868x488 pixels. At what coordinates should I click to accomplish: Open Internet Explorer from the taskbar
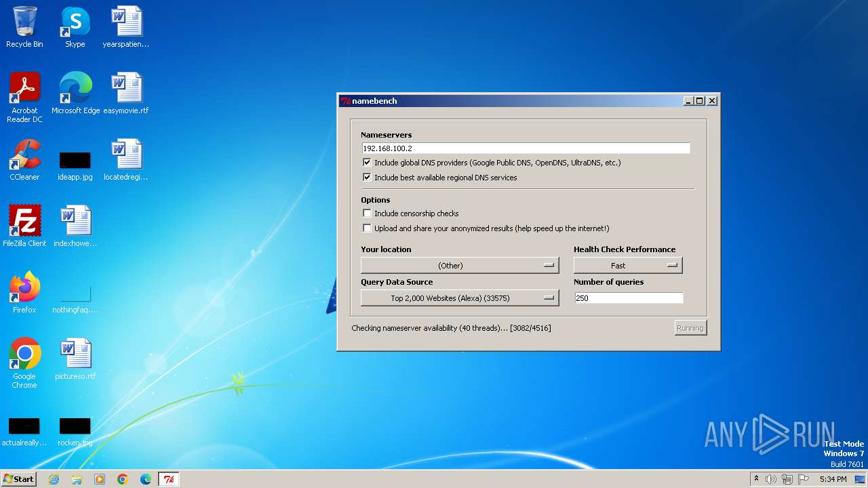pos(54,479)
